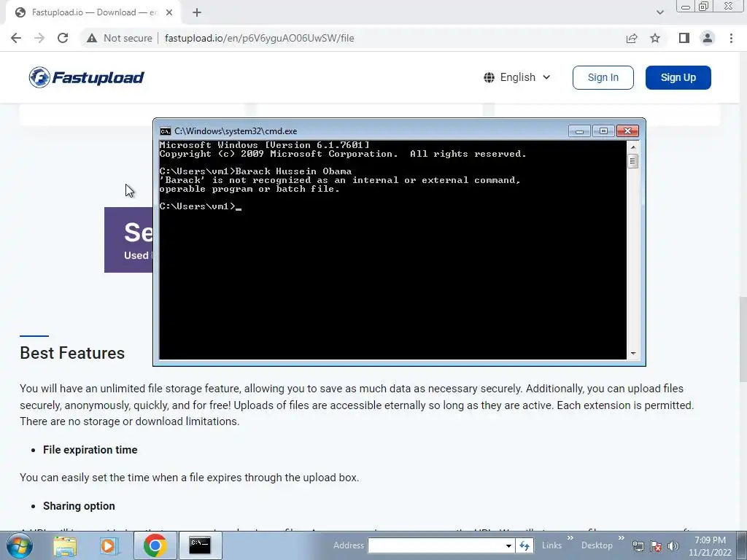Open the English language dropdown
747x560 pixels.
517,77
